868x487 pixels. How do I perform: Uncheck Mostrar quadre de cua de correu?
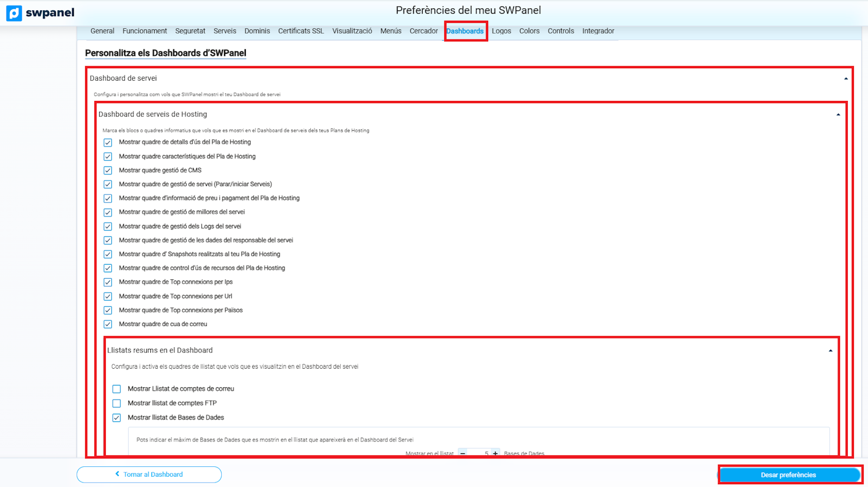point(108,324)
